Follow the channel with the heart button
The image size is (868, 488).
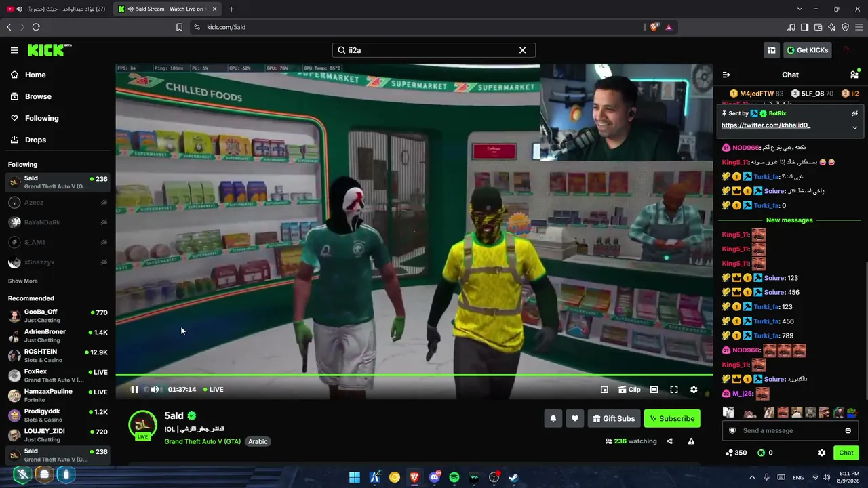click(x=574, y=418)
